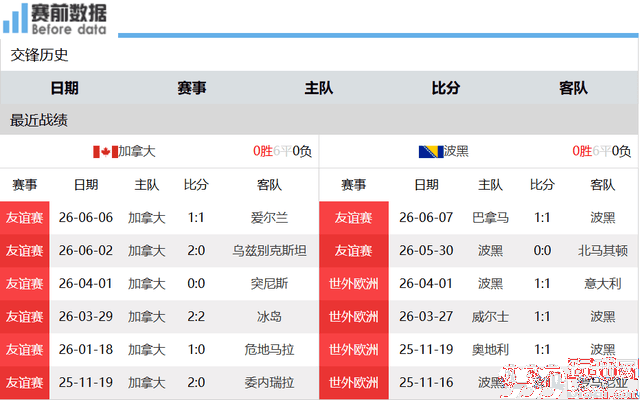Click home team 奥地利
This screenshot has height=400, width=640.
coord(490,349)
